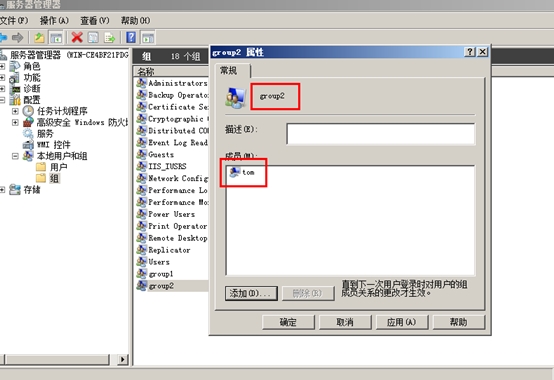Screen dimensions: 554x380
Task: Expand the 诊断 tree node
Action: pyautogui.click(x=2, y=89)
